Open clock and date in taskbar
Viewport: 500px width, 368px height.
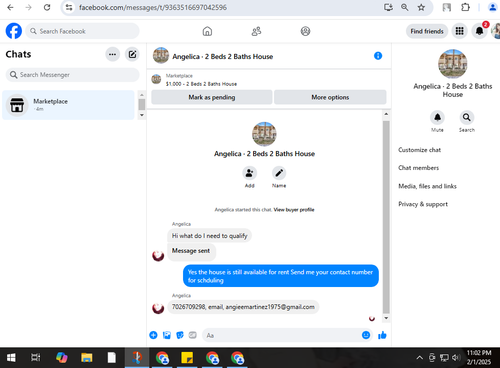pyautogui.click(x=479, y=357)
